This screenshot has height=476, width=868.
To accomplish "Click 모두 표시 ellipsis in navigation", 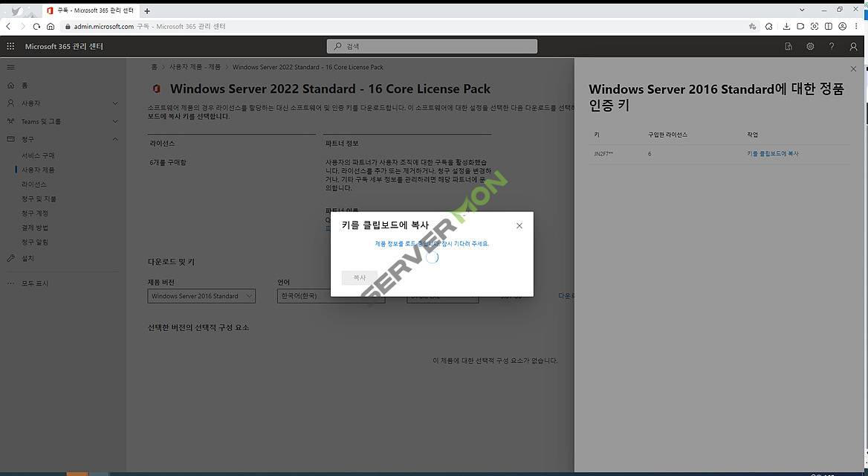I will (35, 283).
